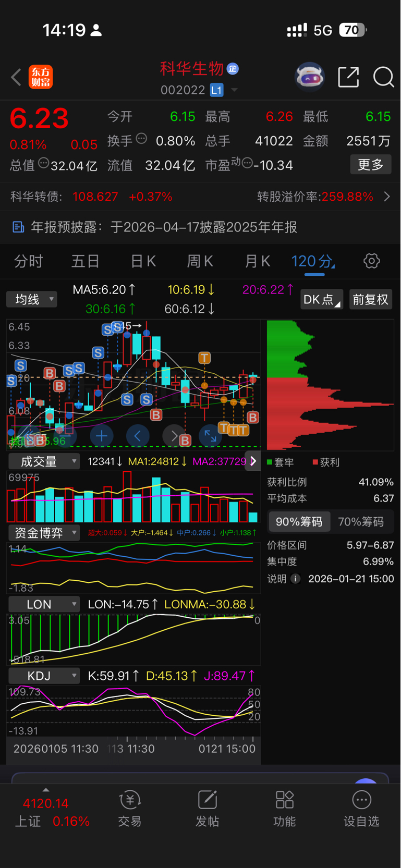The image size is (401, 868).
Task: Tap the 年报预披露 document icon
Action: tap(18, 227)
